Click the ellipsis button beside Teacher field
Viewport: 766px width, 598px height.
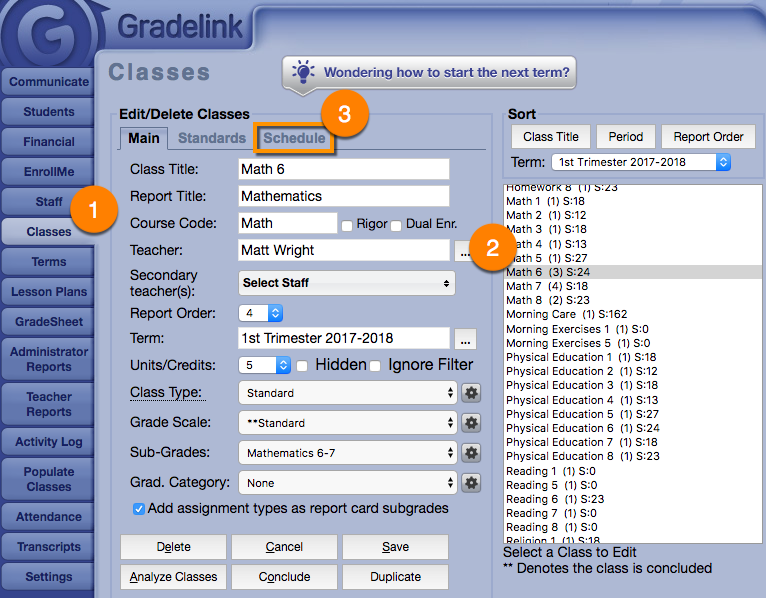465,250
